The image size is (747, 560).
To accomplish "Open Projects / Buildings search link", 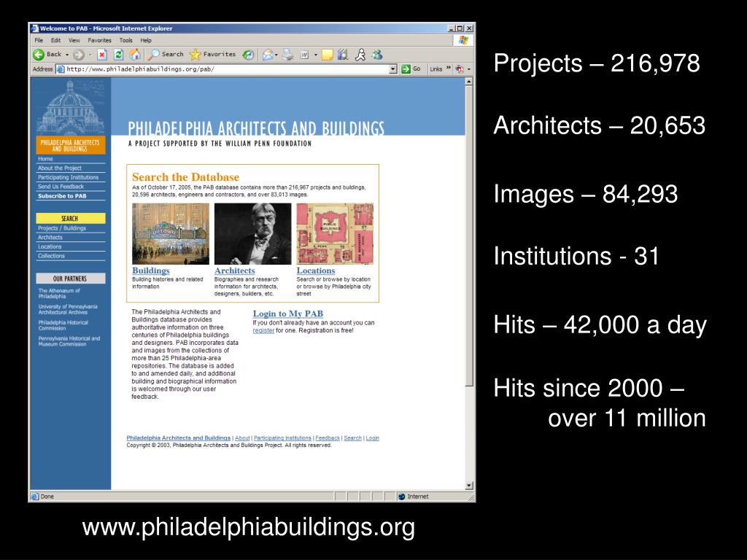I will (62, 228).
